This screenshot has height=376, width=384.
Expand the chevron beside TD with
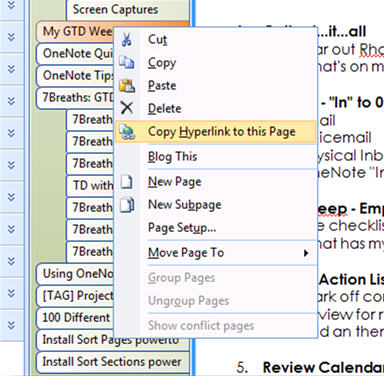point(11,197)
